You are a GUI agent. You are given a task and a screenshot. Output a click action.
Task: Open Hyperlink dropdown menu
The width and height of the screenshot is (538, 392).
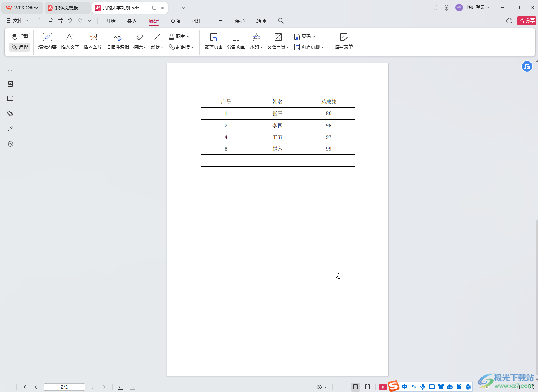tap(181, 47)
